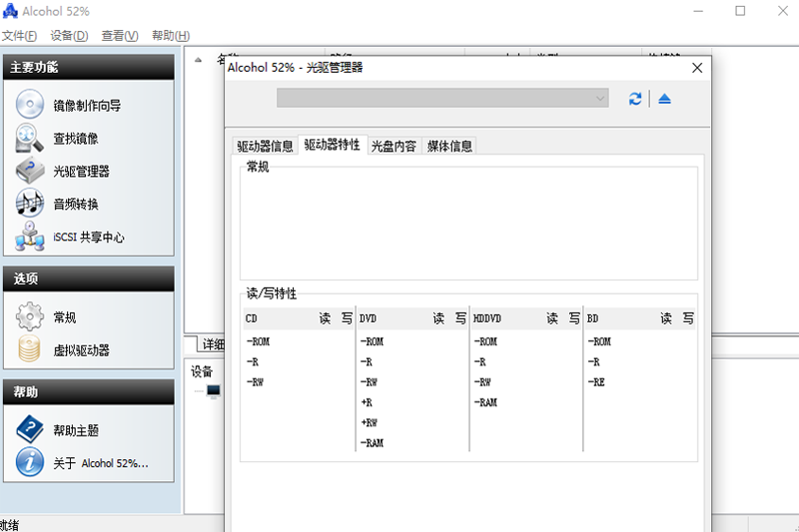Select the computer device in 设备 list
Viewport: 799px width, 532px height.
pos(213,391)
